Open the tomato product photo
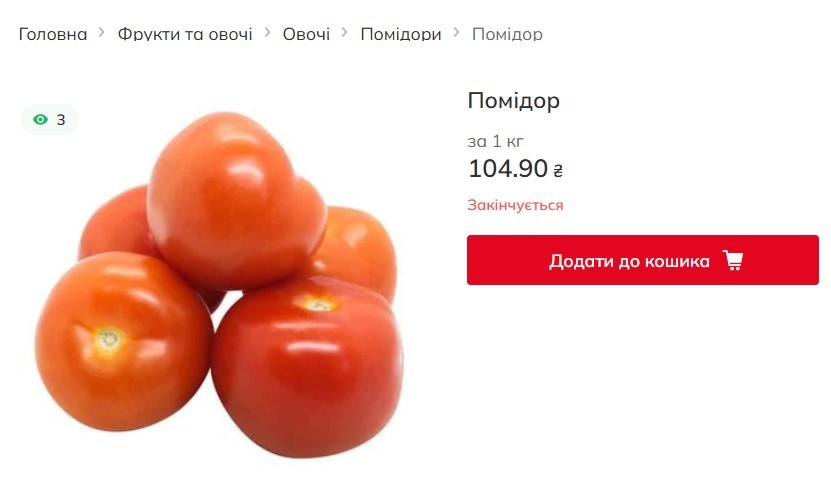Viewport: 831px width, 500px height. click(219, 284)
